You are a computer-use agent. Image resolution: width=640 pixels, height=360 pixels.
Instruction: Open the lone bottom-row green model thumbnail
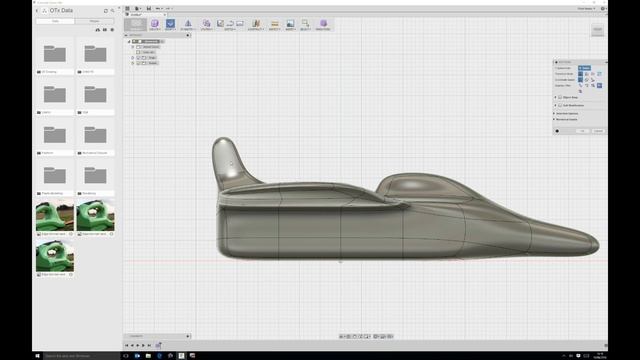pyautogui.click(x=55, y=256)
